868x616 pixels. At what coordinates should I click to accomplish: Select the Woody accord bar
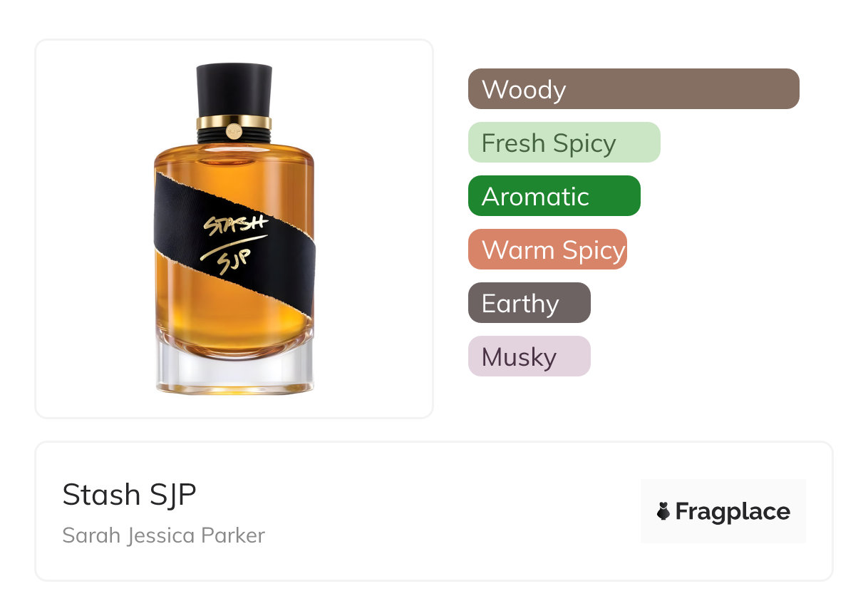tap(634, 89)
